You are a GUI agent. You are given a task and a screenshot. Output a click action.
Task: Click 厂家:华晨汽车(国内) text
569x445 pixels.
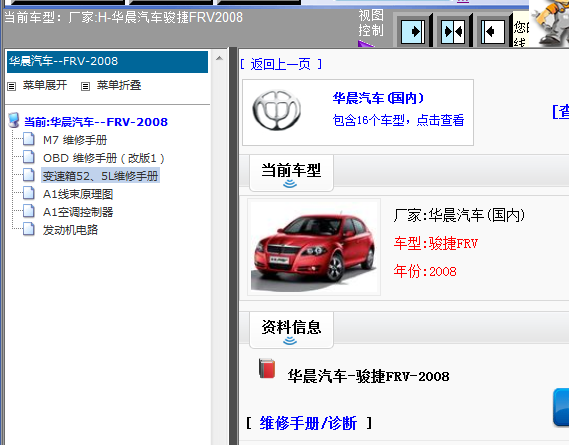coord(459,215)
